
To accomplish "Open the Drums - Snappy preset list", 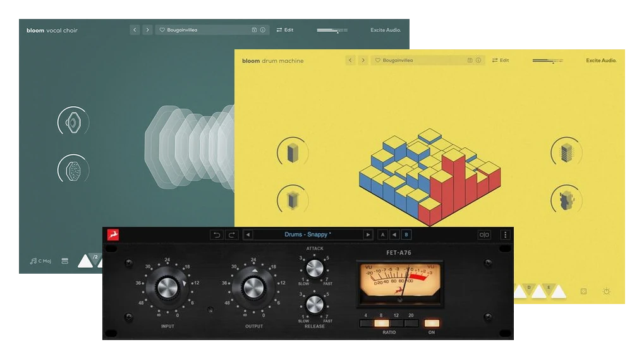I will click(308, 234).
